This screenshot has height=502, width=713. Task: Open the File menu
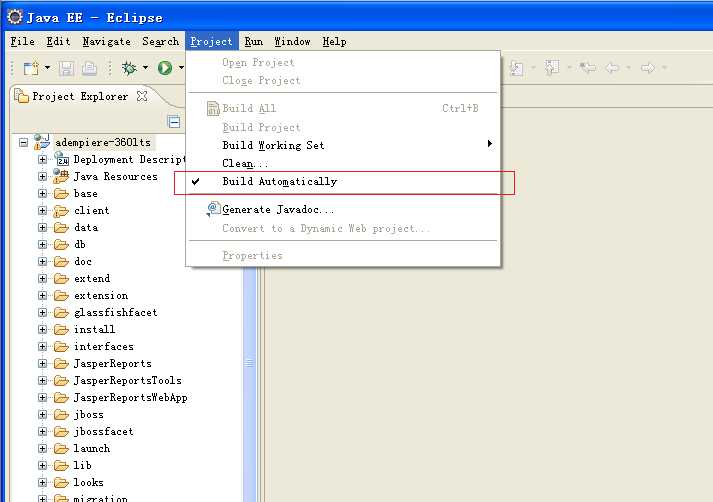(23, 41)
